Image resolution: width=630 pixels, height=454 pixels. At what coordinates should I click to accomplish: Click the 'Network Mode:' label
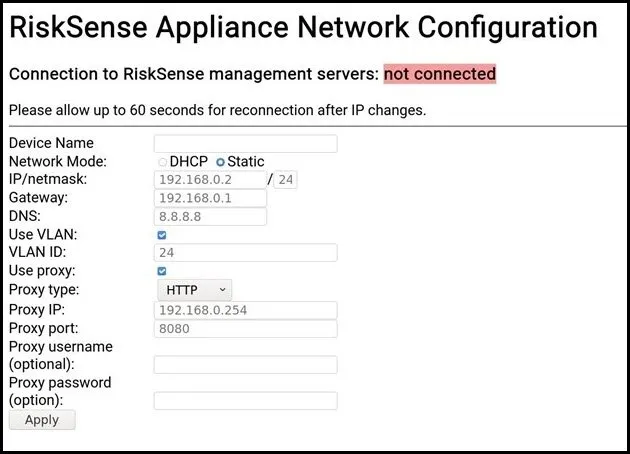tap(58, 162)
